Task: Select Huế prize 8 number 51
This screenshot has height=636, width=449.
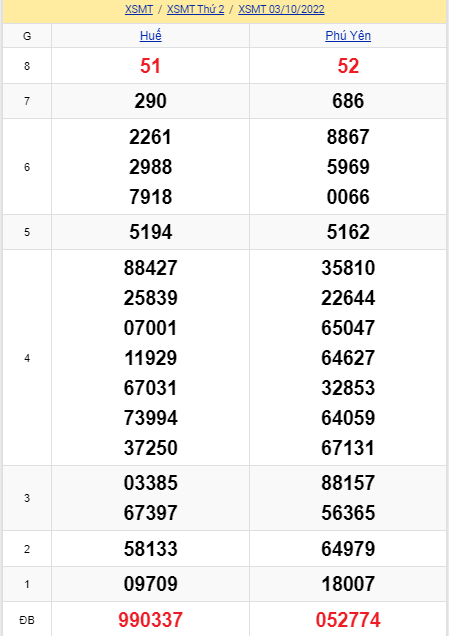Action: click(x=150, y=66)
